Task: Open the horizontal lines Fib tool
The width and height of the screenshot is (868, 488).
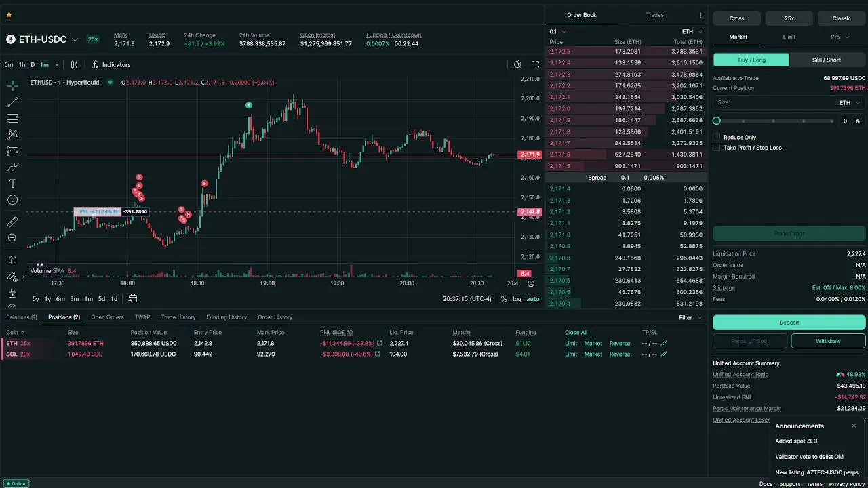Action: click(12, 119)
